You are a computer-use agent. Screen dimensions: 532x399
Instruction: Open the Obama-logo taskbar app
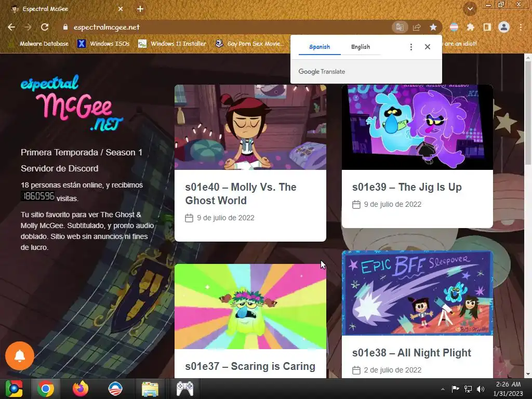click(x=115, y=389)
